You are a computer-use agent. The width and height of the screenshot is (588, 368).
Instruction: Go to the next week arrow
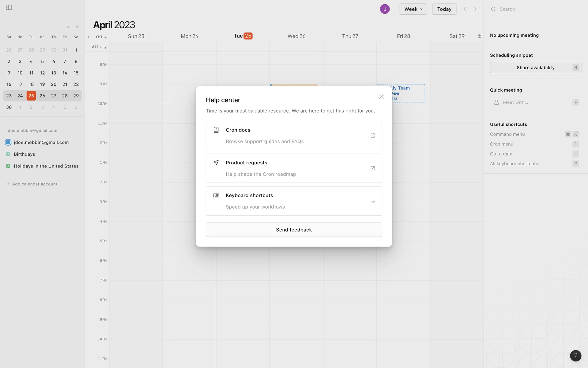(x=475, y=9)
